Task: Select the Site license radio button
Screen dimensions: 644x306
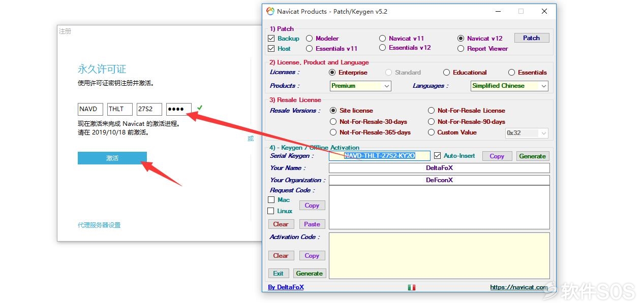Action: click(x=333, y=111)
